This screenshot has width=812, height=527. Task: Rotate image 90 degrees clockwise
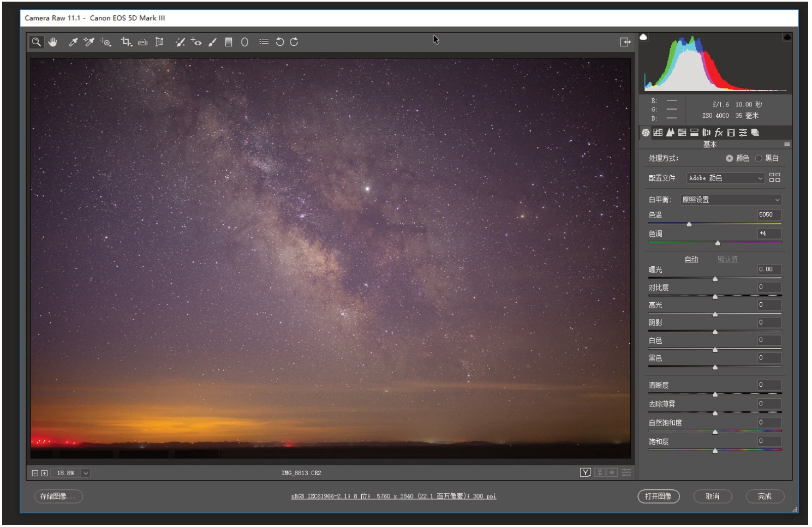tap(294, 42)
